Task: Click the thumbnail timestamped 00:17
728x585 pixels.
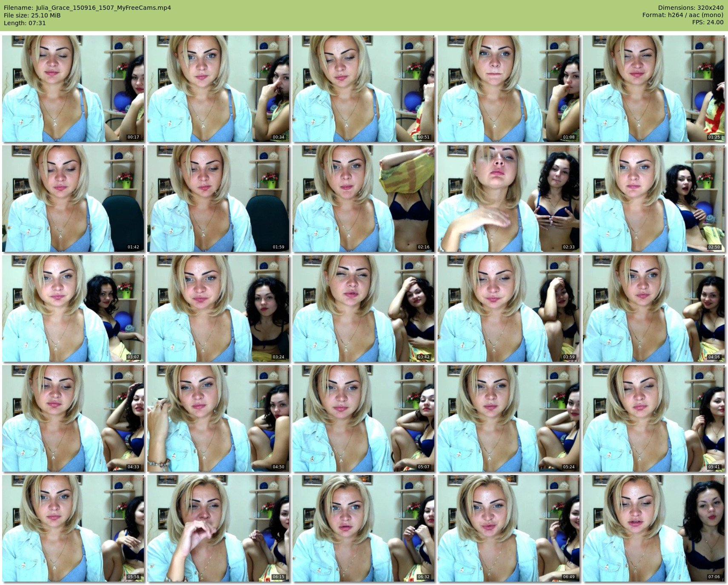Action: click(73, 89)
